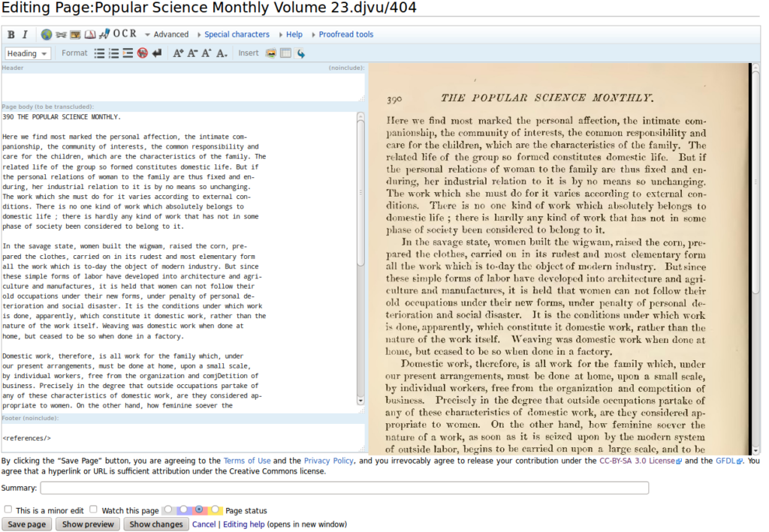Image resolution: width=769 pixels, height=532 pixels.
Task: Insert reference book icon
Action: click(x=90, y=35)
